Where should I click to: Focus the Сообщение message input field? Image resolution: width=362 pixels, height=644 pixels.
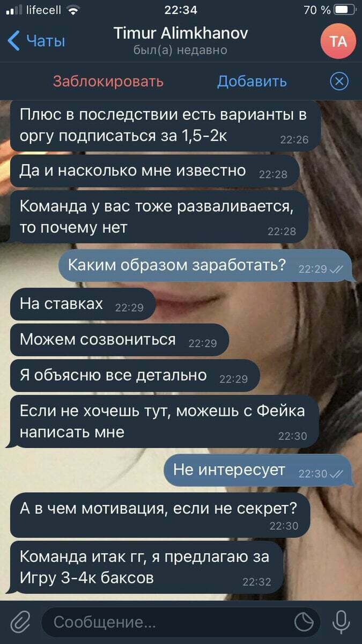click(181, 622)
